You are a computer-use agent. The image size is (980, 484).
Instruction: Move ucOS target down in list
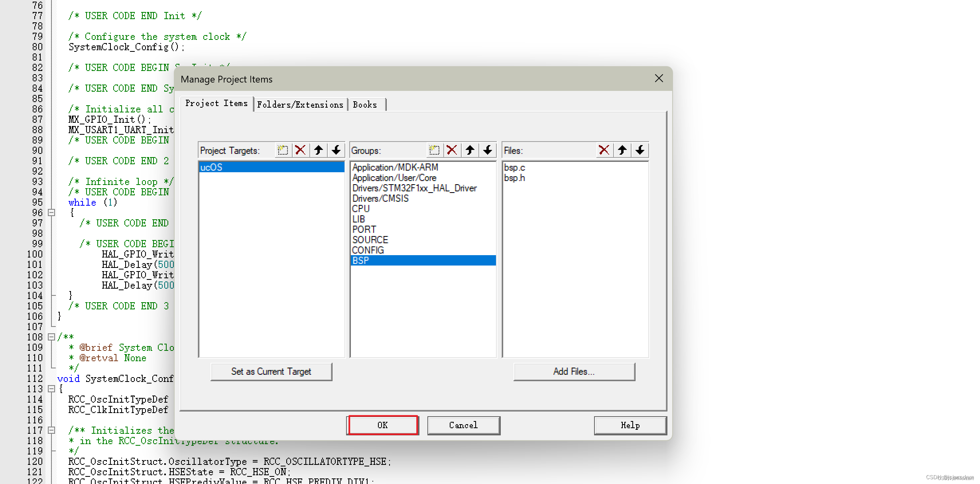(336, 150)
